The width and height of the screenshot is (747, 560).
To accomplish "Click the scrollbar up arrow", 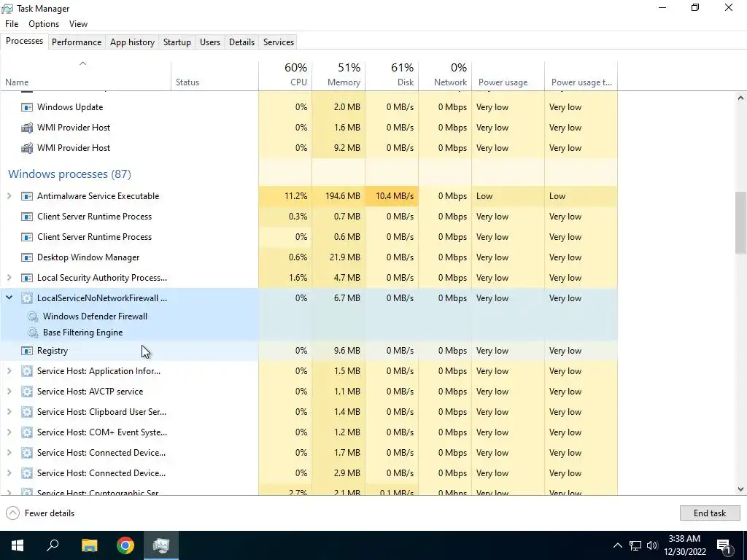I will (x=741, y=98).
